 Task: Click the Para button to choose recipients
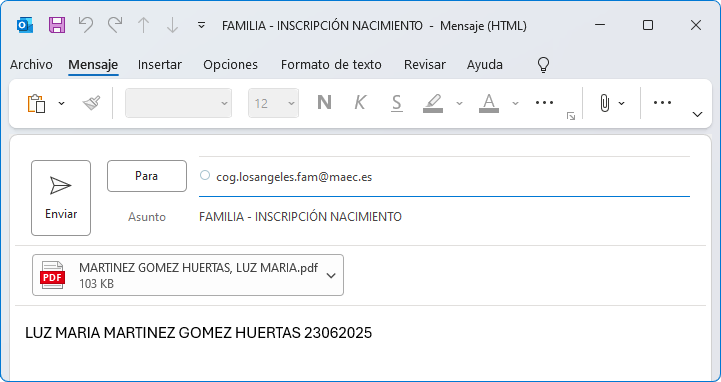[147, 176]
